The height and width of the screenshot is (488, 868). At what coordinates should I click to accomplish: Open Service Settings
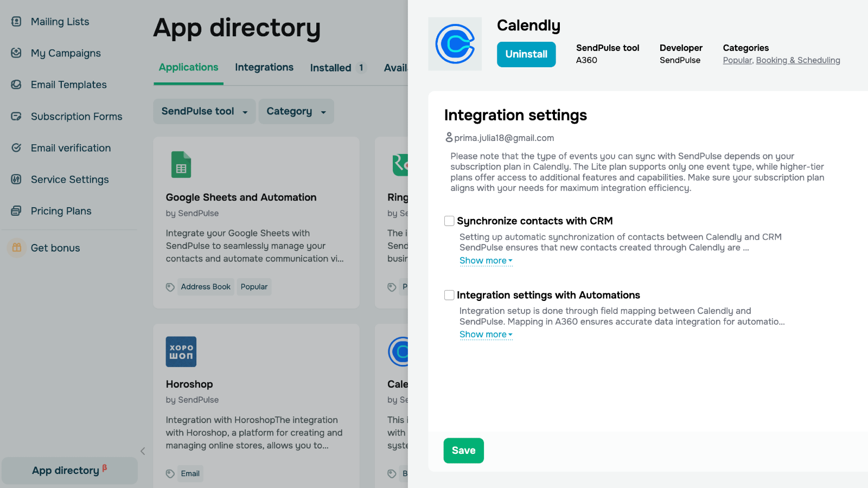[69, 179]
